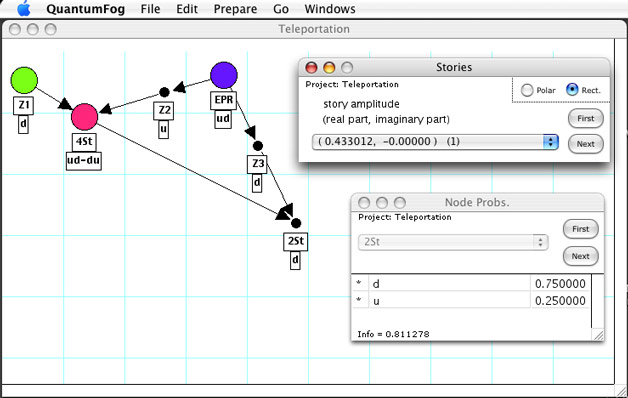Click the d state label under Z1
The image size is (628, 398).
pos(23,124)
